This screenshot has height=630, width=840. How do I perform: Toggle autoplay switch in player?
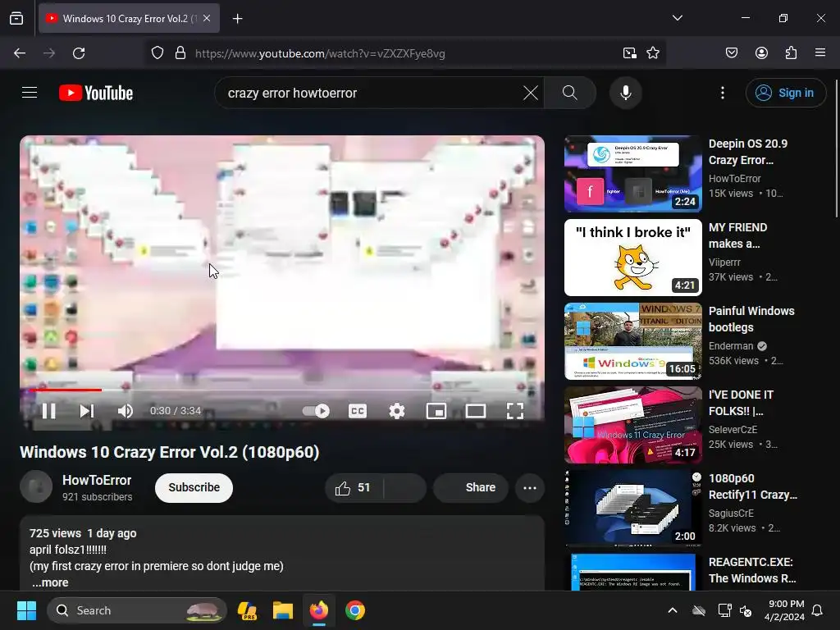pyautogui.click(x=316, y=411)
